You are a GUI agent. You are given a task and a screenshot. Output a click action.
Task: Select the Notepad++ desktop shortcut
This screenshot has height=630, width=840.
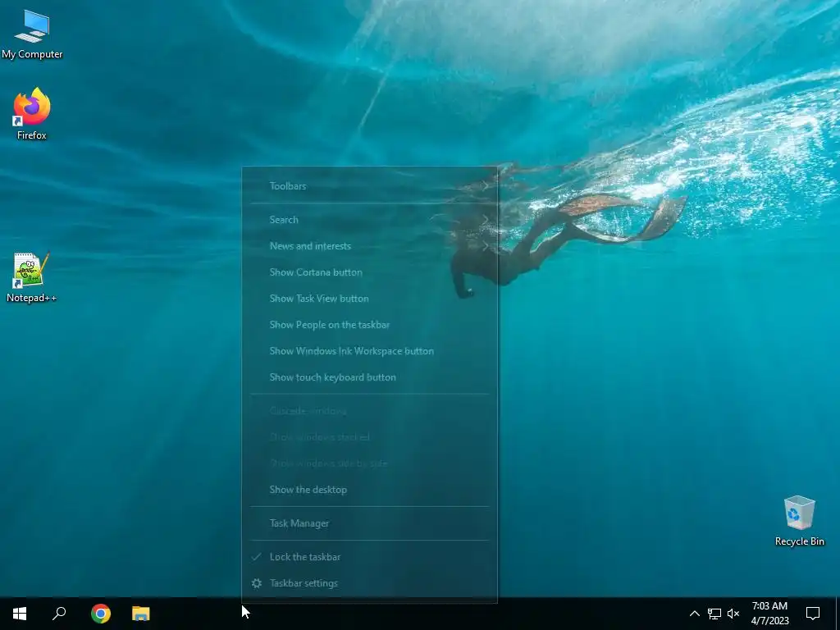pos(32,277)
